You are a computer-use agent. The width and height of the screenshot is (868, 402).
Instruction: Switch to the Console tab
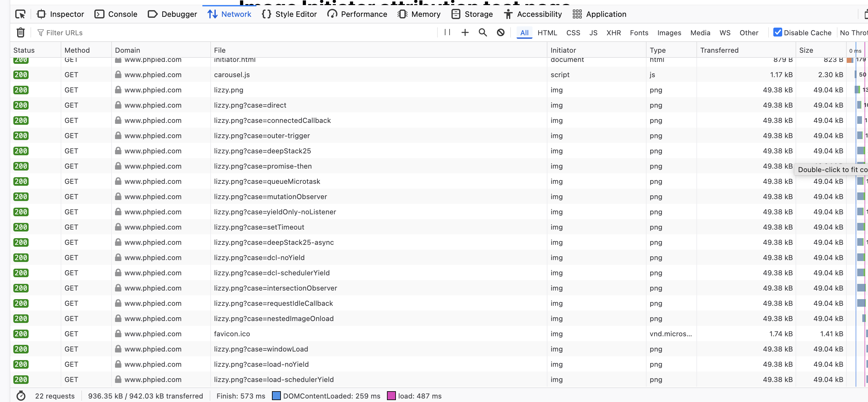tap(116, 14)
